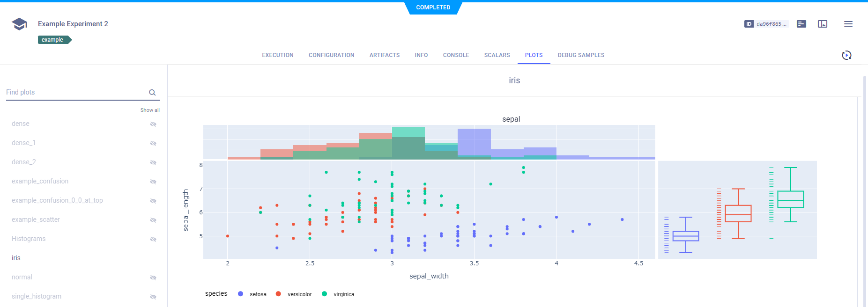Unhide the single_histogram plot
Screen dimensions: 868x307
coord(153,297)
